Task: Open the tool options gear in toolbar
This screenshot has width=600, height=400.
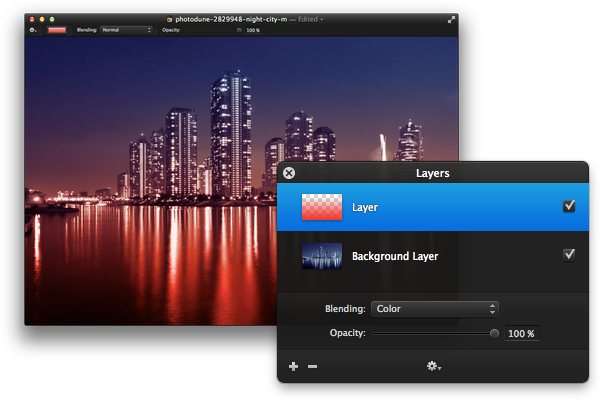Action: point(33,30)
